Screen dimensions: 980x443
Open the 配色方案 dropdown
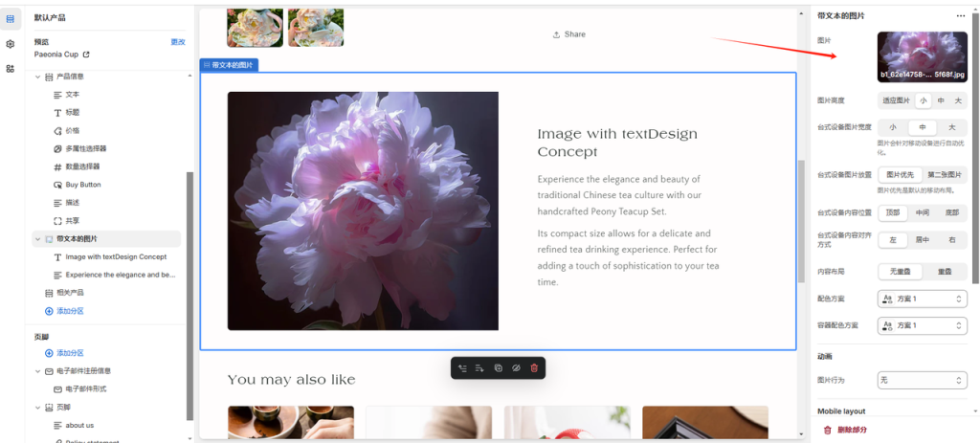pyautogui.click(x=922, y=299)
